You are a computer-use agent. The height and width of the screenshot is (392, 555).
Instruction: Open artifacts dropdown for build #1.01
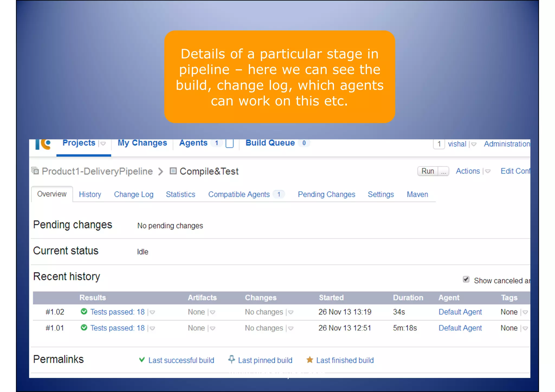point(212,328)
